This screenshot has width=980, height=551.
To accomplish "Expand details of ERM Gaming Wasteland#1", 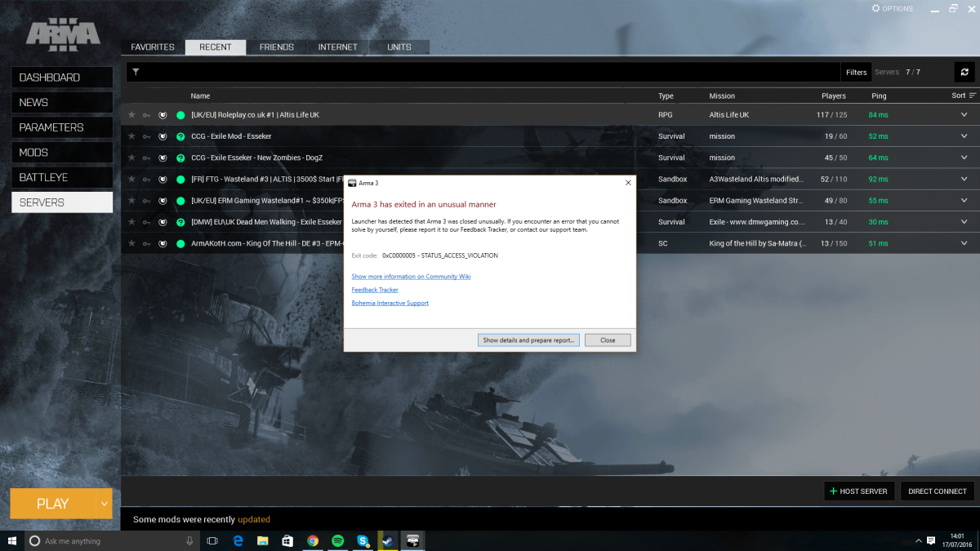I will pos(964,200).
